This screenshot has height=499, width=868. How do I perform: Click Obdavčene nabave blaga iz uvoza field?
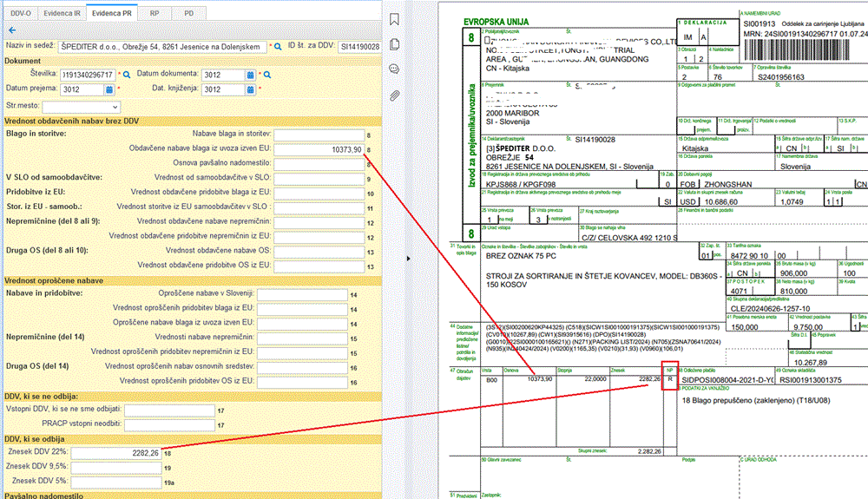point(319,149)
